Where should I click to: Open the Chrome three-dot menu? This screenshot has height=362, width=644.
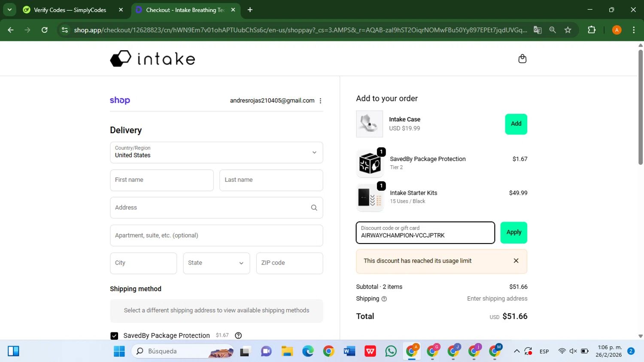click(634, 30)
